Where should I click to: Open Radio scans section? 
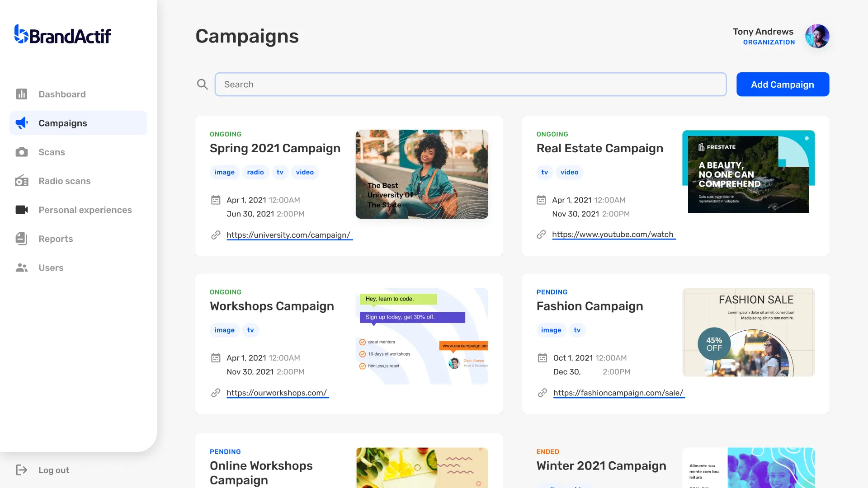[x=78, y=181]
